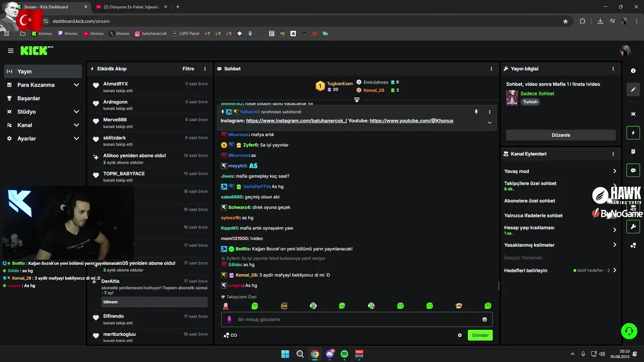644x362 pixels.
Task: Send message with Gönder button
Action: [480, 335]
